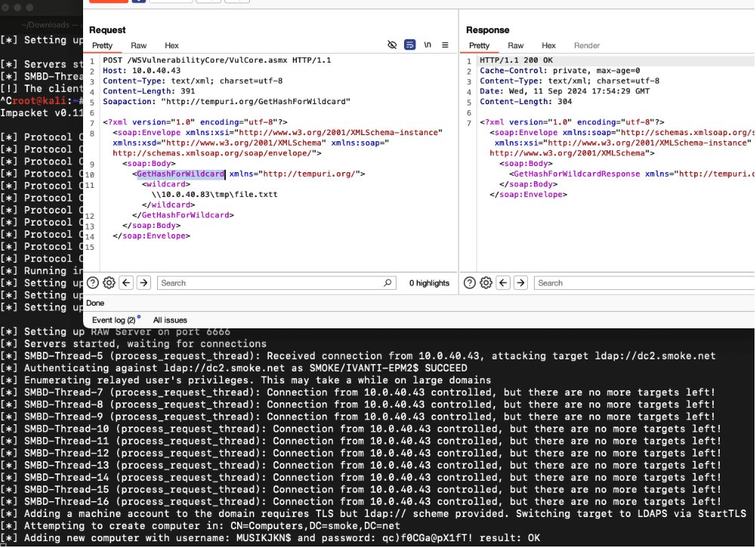Toggle hide non-printable characters eye icon in Request
Screen dimensions: 756x548
point(392,45)
